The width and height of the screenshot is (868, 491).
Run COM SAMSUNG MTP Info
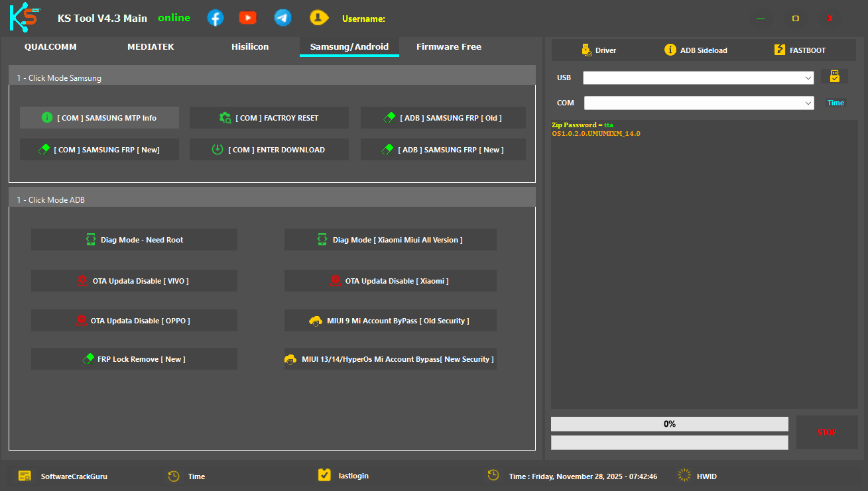click(99, 117)
